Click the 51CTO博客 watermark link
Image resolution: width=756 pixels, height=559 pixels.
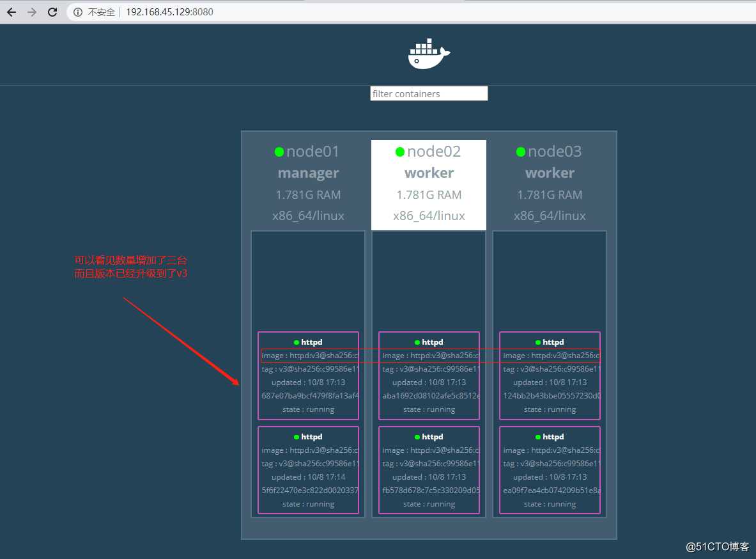[718, 547]
